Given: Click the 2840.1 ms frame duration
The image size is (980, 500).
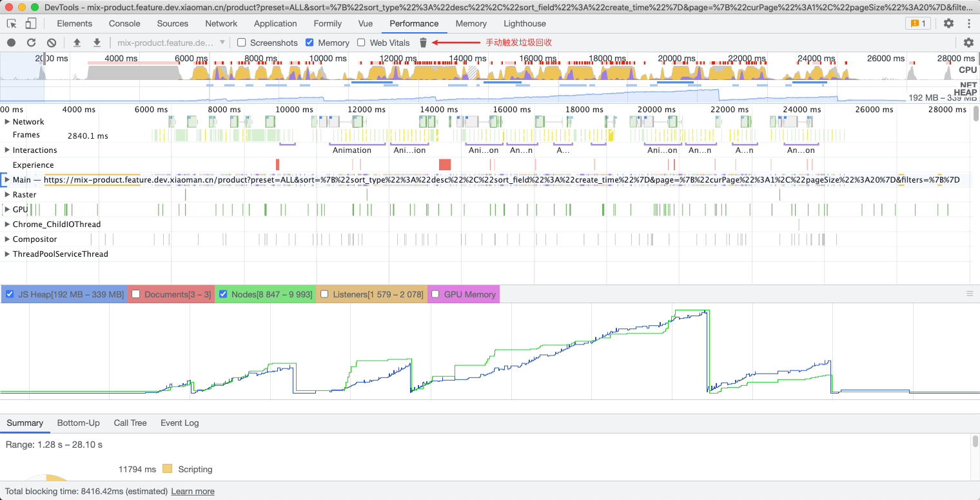Looking at the screenshot, I should [88, 135].
